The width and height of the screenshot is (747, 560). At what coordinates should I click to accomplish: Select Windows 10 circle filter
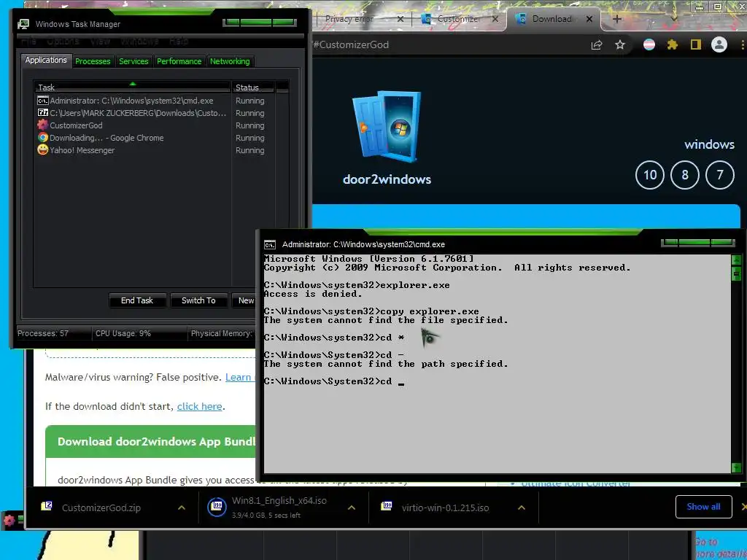[650, 175]
